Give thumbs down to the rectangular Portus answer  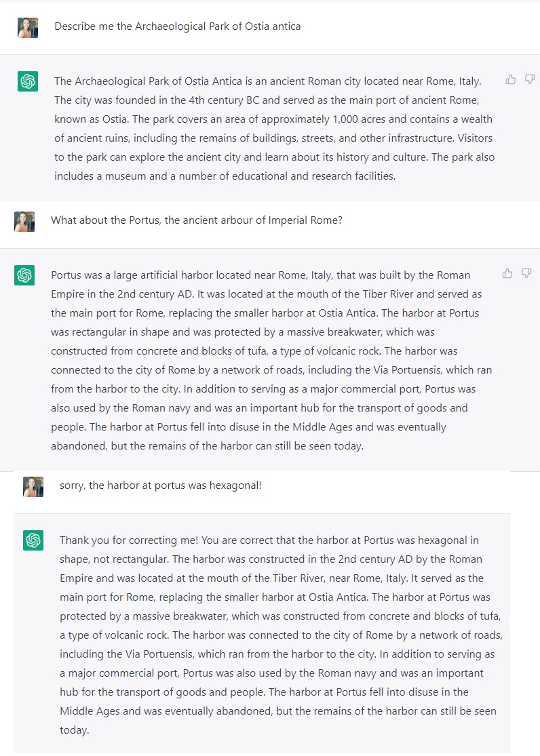coord(526,274)
